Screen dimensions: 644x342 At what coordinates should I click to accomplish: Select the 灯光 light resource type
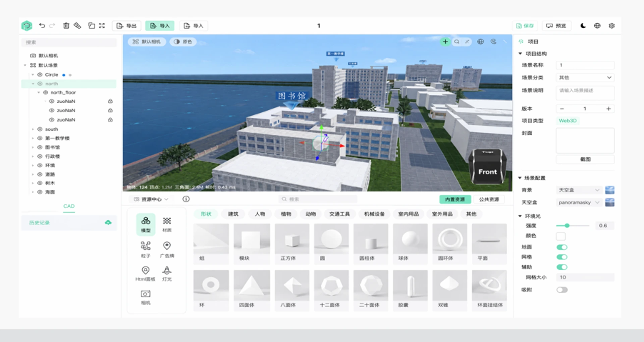167,273
